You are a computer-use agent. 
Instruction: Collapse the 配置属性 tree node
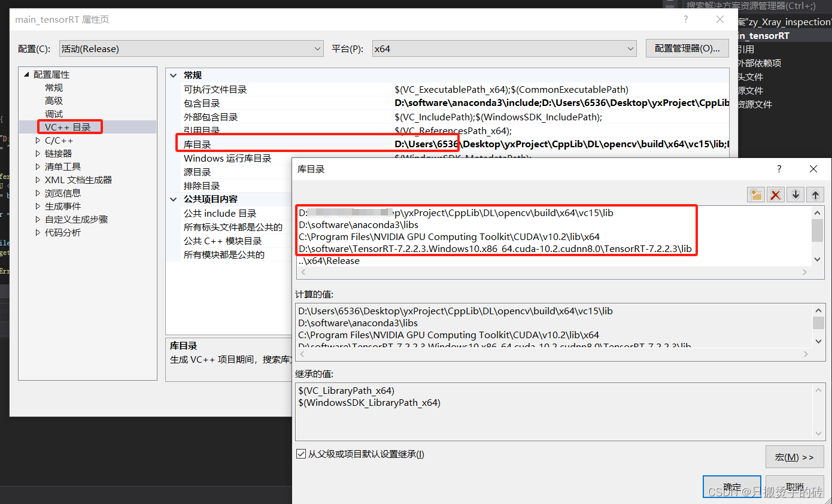26,74
